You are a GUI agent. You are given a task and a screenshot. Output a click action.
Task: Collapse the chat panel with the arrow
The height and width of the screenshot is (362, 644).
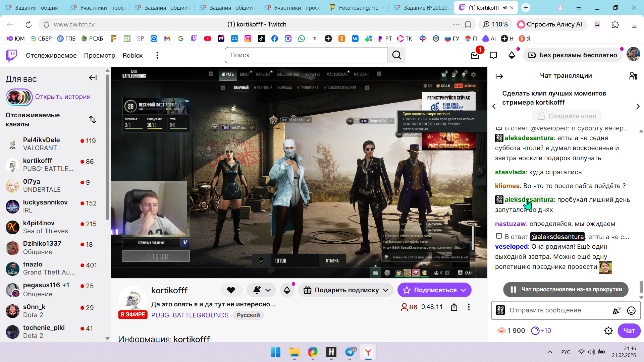499,76
